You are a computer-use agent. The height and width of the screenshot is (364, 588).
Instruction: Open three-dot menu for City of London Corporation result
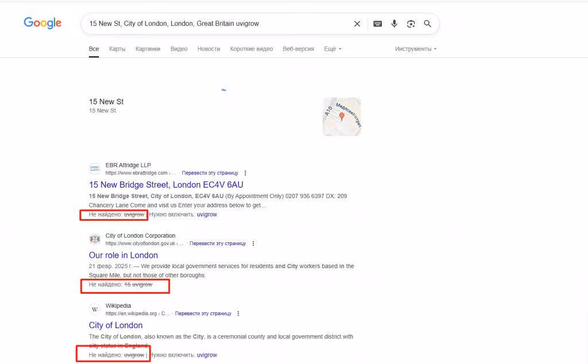pyautogui.click(x=253, y=243)
